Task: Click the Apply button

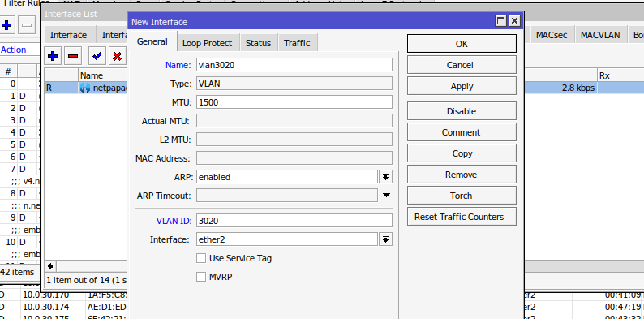Action: (462, 86)
